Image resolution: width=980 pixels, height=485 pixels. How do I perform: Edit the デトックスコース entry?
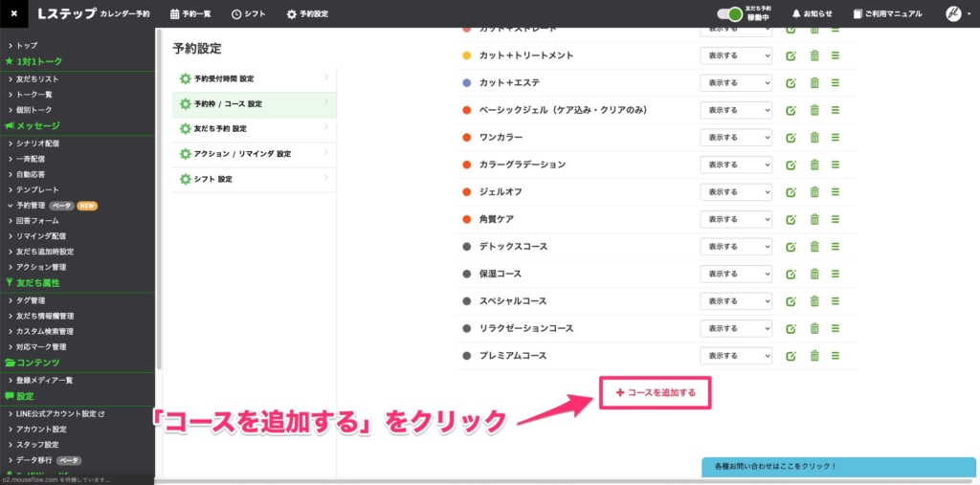791,247
